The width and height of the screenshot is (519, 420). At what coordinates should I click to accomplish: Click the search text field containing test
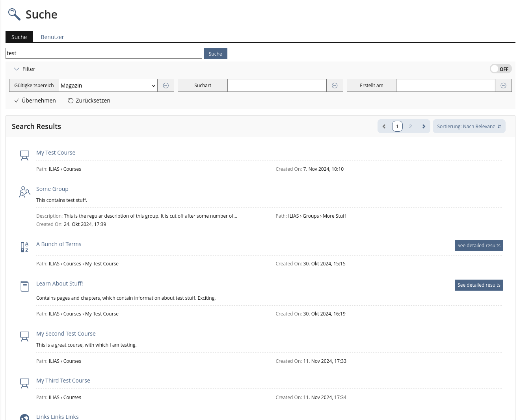[104, 53]
